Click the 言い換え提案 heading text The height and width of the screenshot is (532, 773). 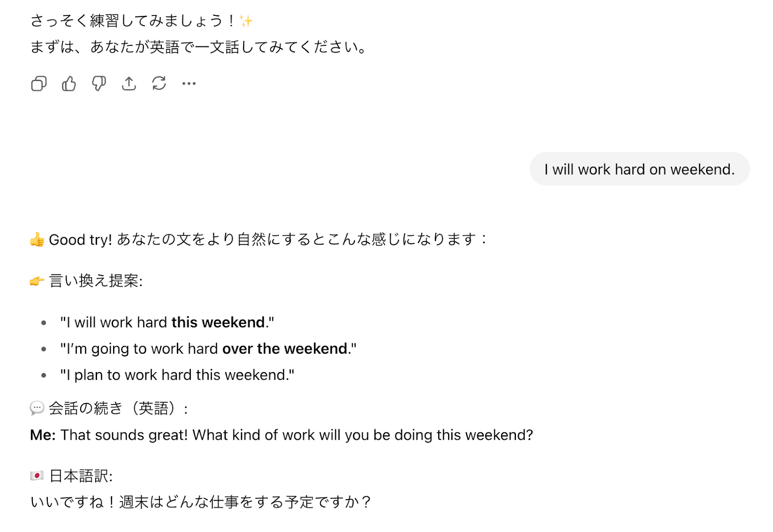(96, 281)
